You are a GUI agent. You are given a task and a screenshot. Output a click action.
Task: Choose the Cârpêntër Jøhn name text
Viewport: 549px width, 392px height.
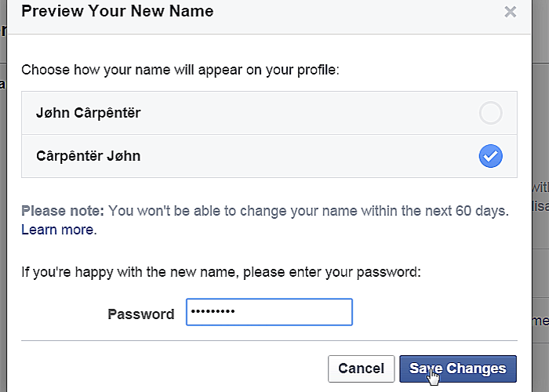click(88, 156)
